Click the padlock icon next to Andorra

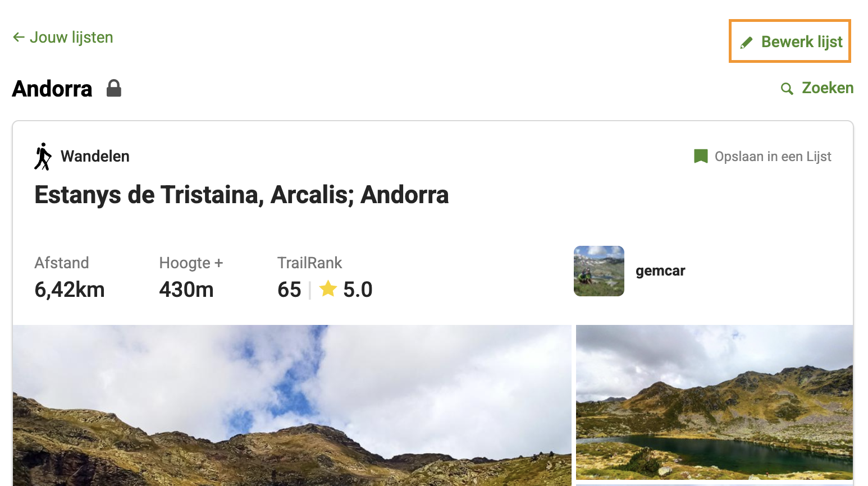(114, 88)
